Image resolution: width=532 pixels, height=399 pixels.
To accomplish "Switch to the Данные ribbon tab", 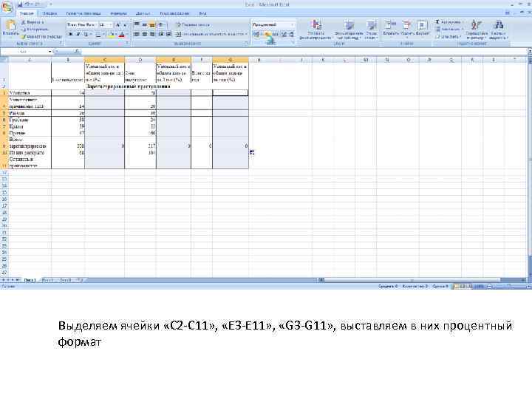I will (x=143, y=13).
